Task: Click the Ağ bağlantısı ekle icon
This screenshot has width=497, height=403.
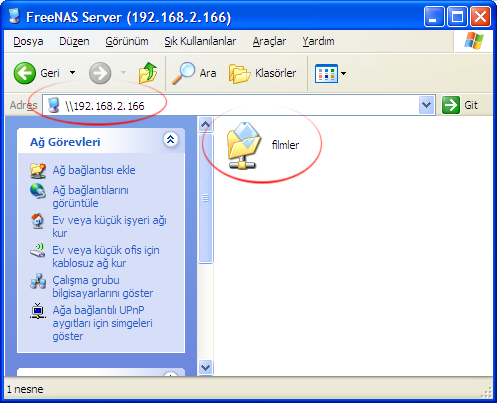Action: (38, 170)
